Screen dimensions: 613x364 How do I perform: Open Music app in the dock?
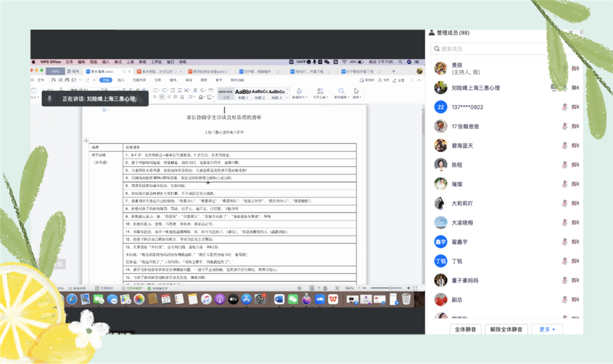tap(205, 298)
